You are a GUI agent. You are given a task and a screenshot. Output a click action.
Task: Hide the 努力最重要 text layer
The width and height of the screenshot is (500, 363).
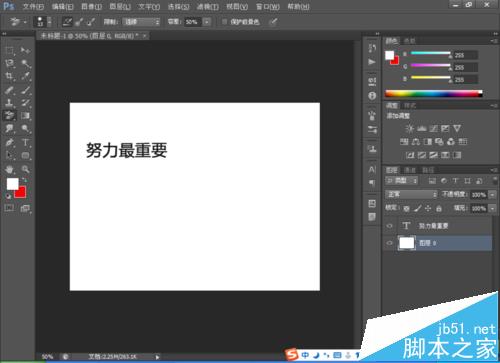point(389,226)
